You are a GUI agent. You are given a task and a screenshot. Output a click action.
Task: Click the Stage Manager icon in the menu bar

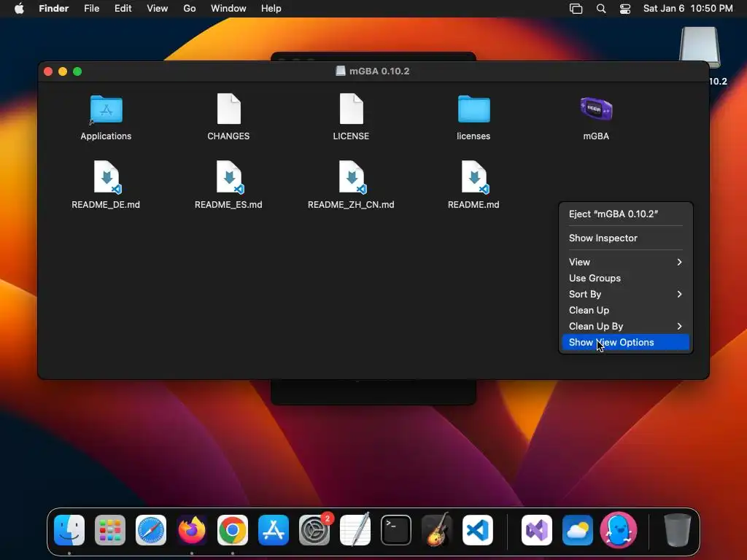pos(576,9)
